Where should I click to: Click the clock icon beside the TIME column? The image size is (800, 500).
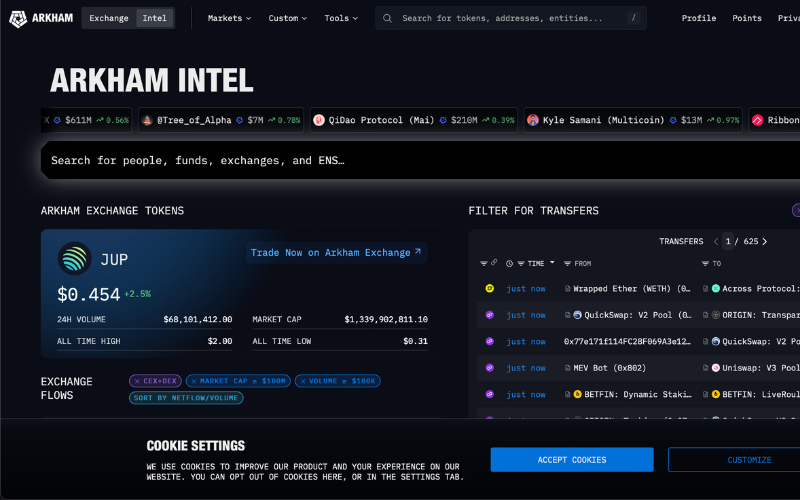point(509,264)
